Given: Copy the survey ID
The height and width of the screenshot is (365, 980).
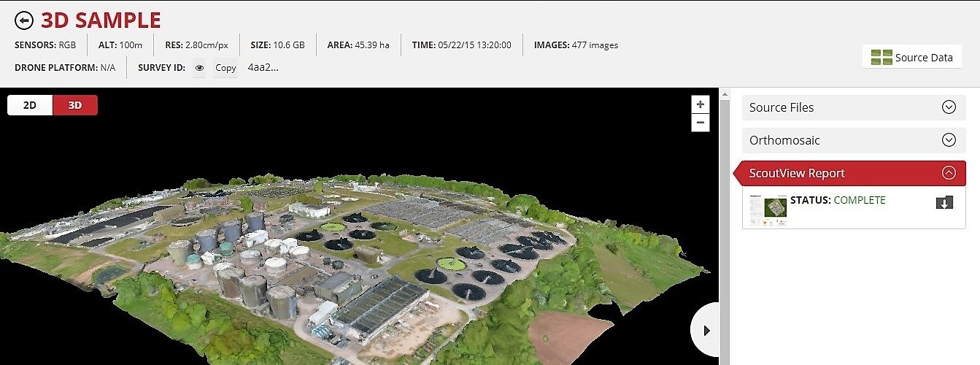Looking at the screenshot, I should (x=225, y=68).
